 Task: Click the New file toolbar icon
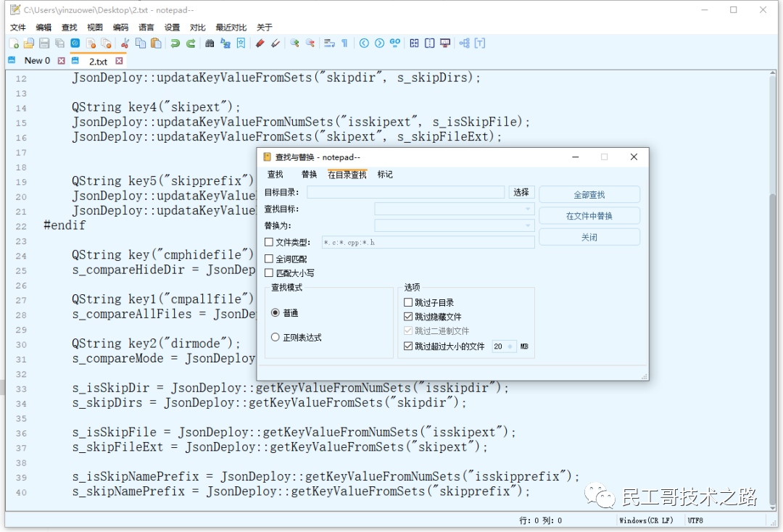click(x=14, y=43)
